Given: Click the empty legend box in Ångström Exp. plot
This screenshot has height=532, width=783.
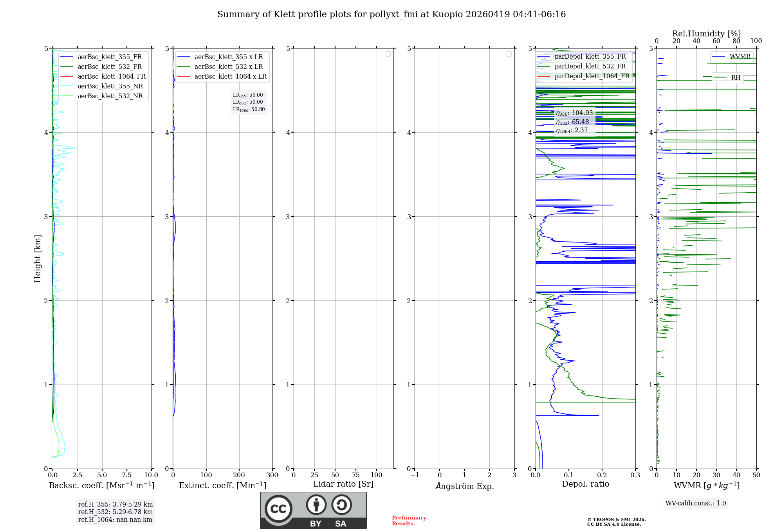Looking at the screenshot, I should click(x=509, y=54).
